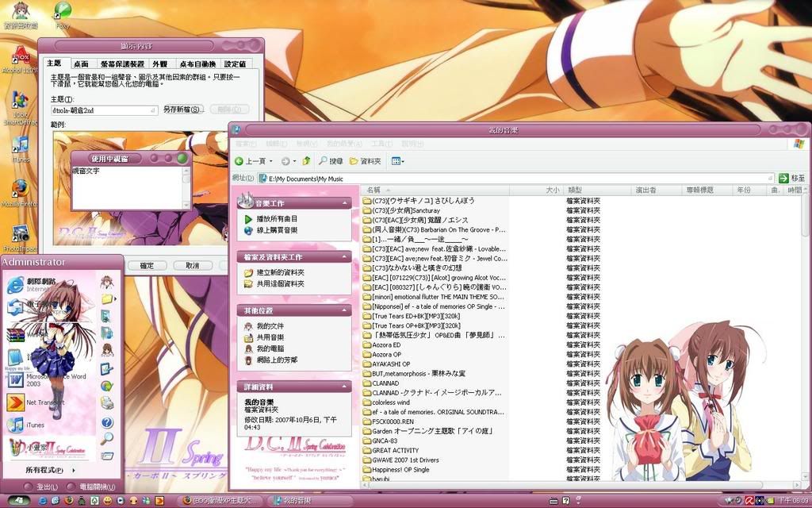Viewport: 812px width, 508px height.
Task: Open the run-dialog icon in Start menu
Action: coord(107,456)
